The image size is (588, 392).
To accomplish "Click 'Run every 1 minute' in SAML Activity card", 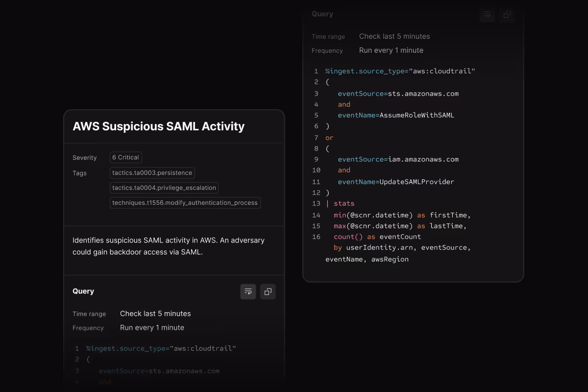I will (x=152, y=327).
